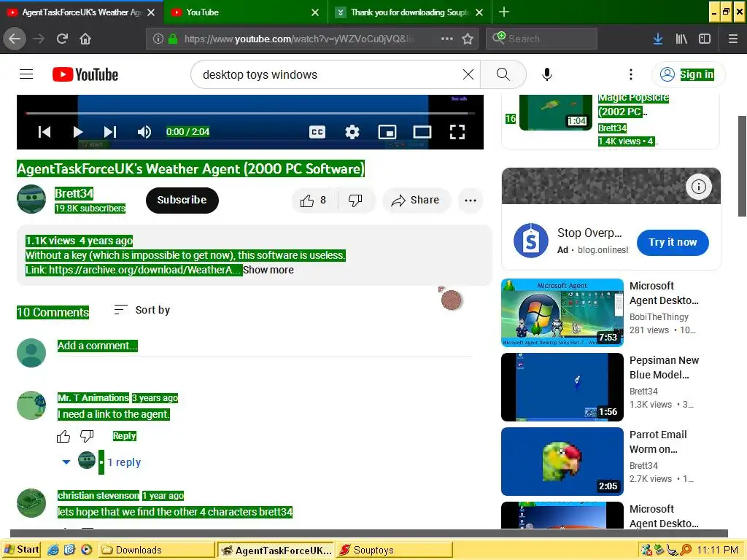Toggle the Firefox sidebar icon

[705, 39]
